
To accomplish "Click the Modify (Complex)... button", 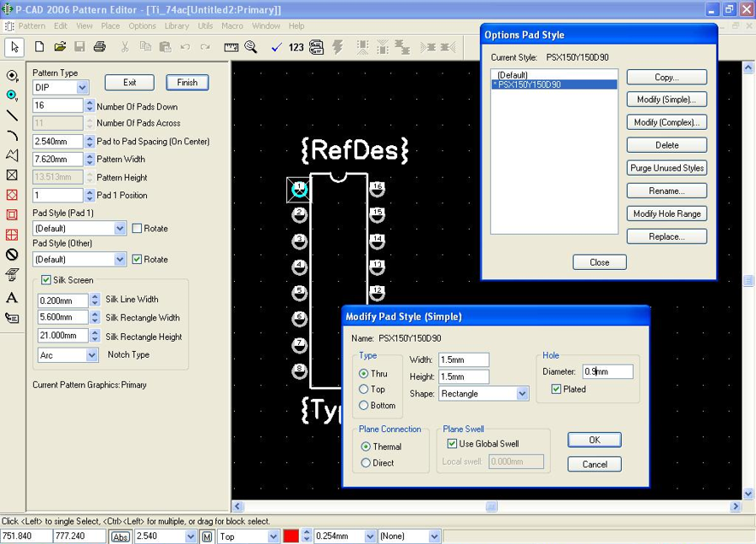I will [666, 122].
